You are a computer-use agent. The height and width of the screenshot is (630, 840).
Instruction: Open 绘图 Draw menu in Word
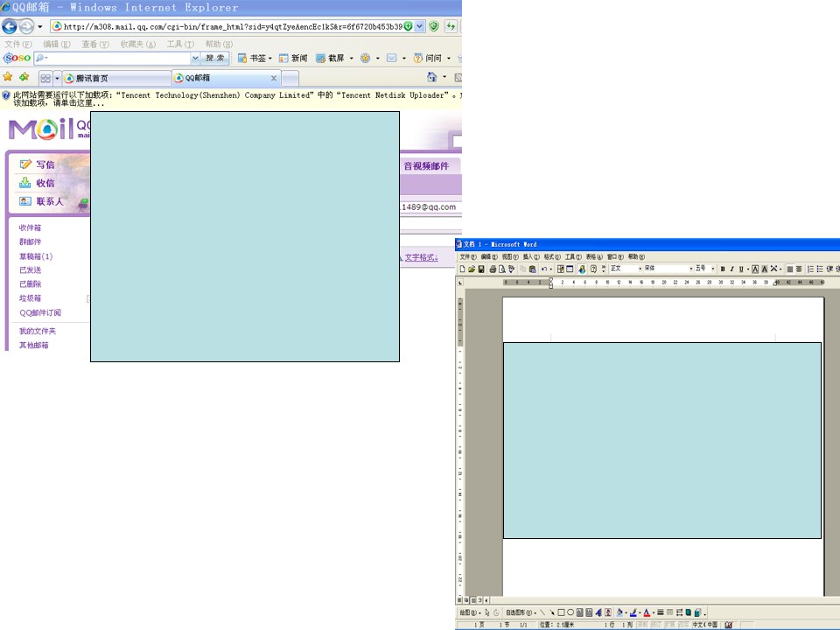pyautogui.click(x=471, y=612)
